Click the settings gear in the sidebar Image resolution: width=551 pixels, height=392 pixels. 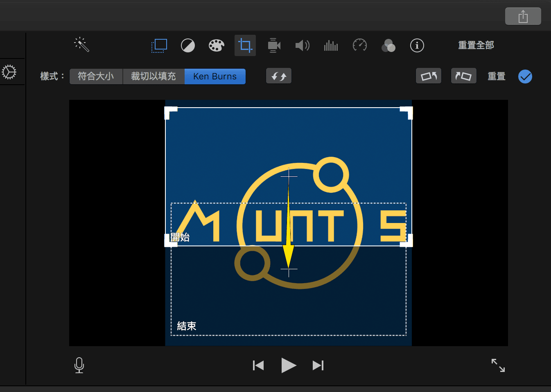[x=9, y=72]
